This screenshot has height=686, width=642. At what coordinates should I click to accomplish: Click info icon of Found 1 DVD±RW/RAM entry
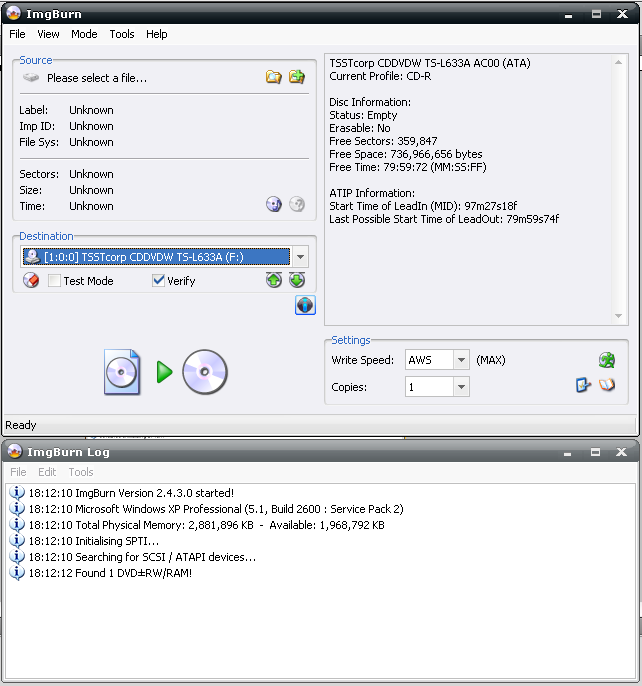click(x=17, y=573)
